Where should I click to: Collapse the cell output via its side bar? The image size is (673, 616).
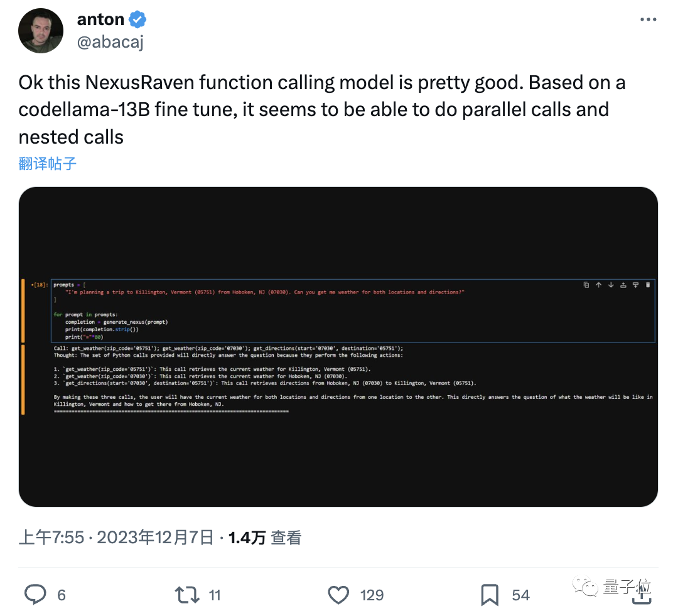[23, 380]
